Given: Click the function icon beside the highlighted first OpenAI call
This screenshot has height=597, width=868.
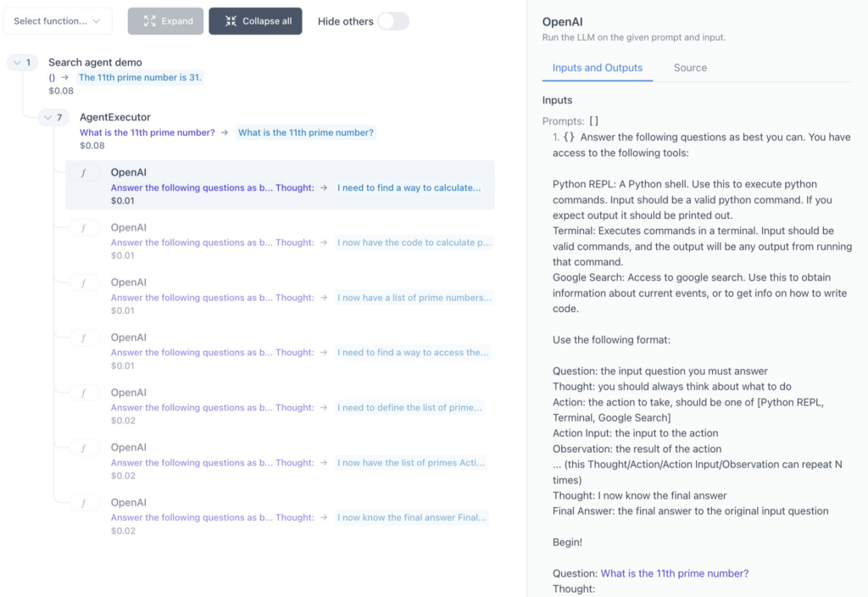Looking at the screenshot, I should (84, 173).
